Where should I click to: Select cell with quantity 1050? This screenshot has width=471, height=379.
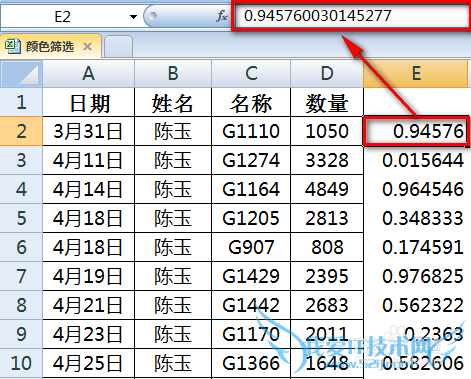coord(327,131)
